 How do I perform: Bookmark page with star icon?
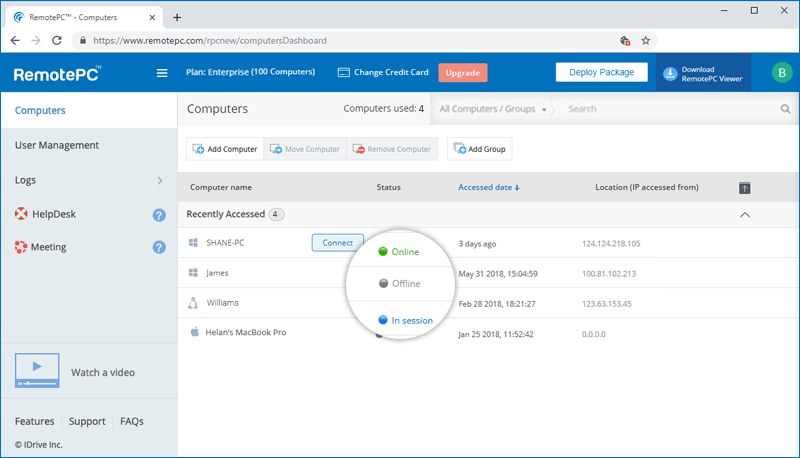point(645,41)
